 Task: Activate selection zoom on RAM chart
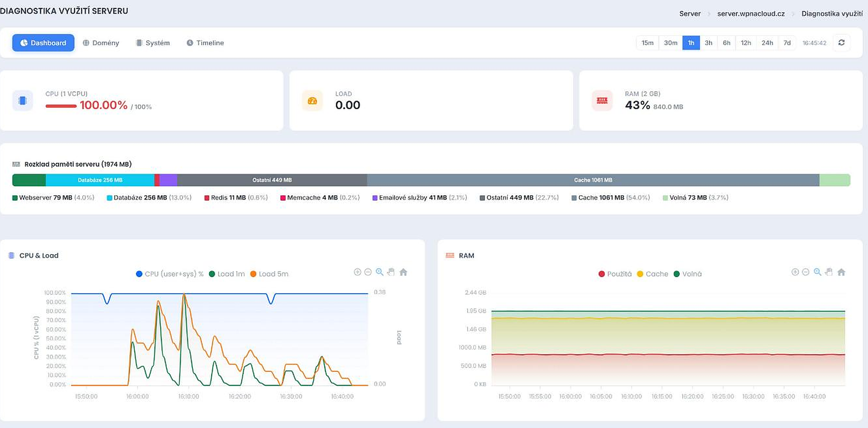tap(818, 272)
